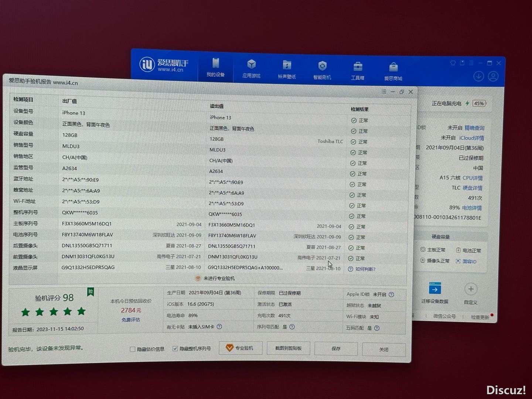Open 精确查询 link in main window
532x399 pixels.
tap(474, 128)
